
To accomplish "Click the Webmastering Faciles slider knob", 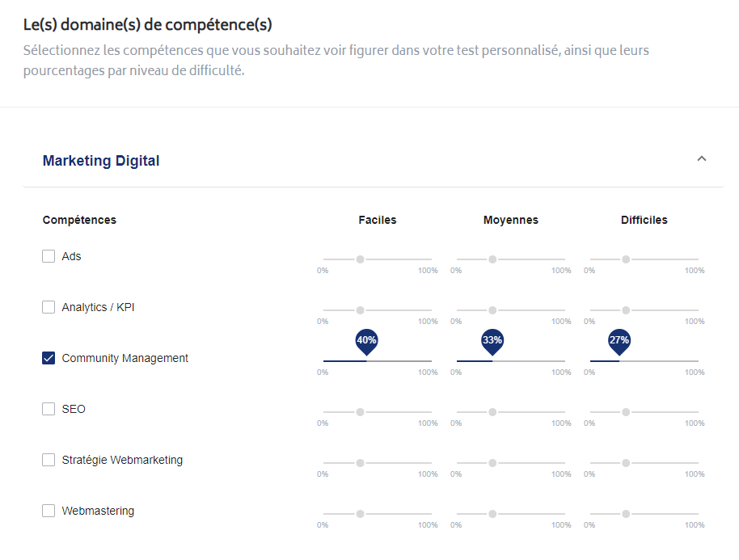I will pyautogui.click(x=360, y=514).
